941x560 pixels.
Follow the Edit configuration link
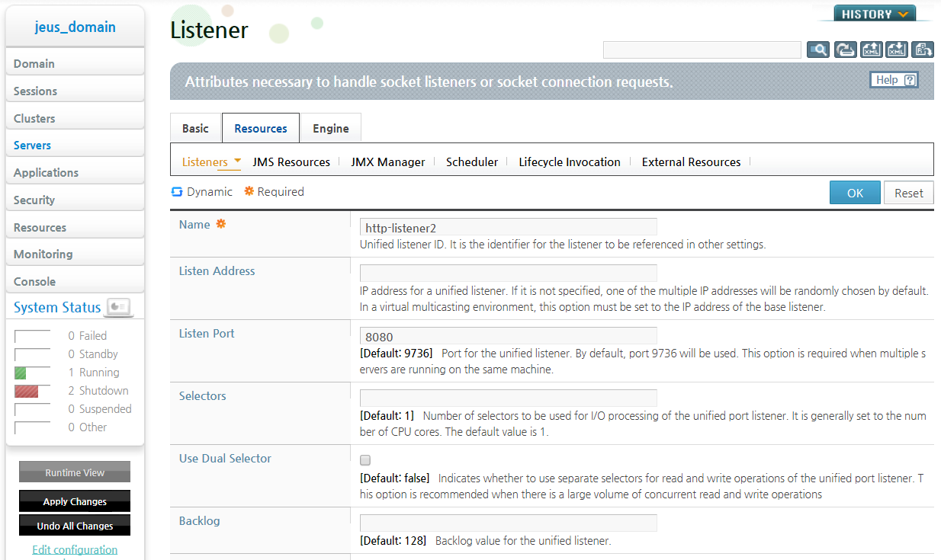tap(75, 549)
